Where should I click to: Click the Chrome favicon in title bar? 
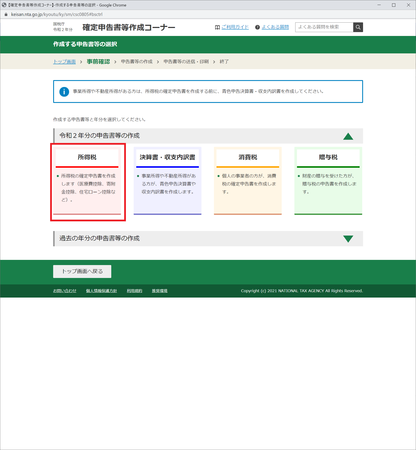click(4, 5)
